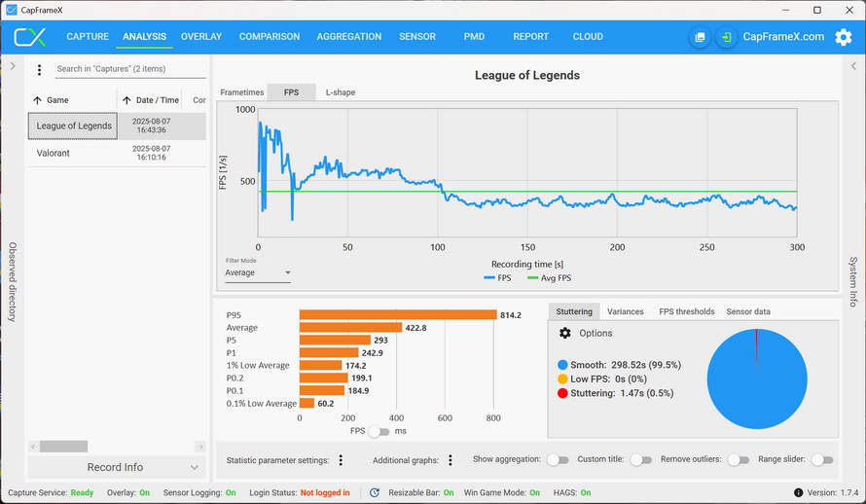The image size is (866, 504).
Task: Open the Frametimes graph tab
Action: [x=241, y=92]
